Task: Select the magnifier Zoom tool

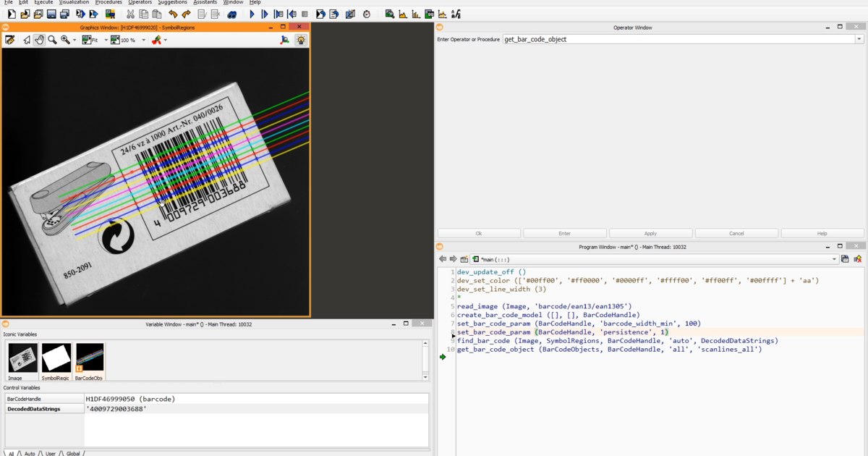Action: coord(52,40)
